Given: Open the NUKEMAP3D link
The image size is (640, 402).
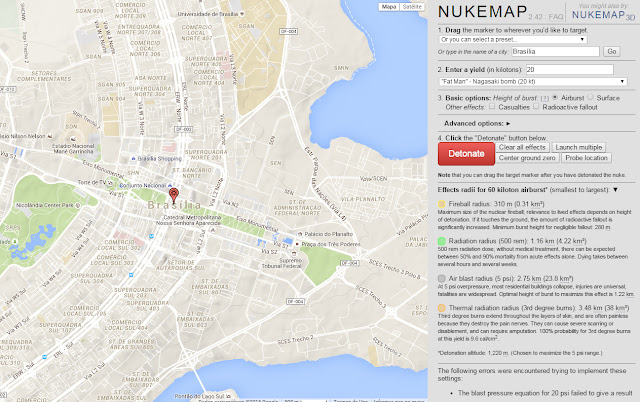Looking at the screenshot, I should point(603,15).
